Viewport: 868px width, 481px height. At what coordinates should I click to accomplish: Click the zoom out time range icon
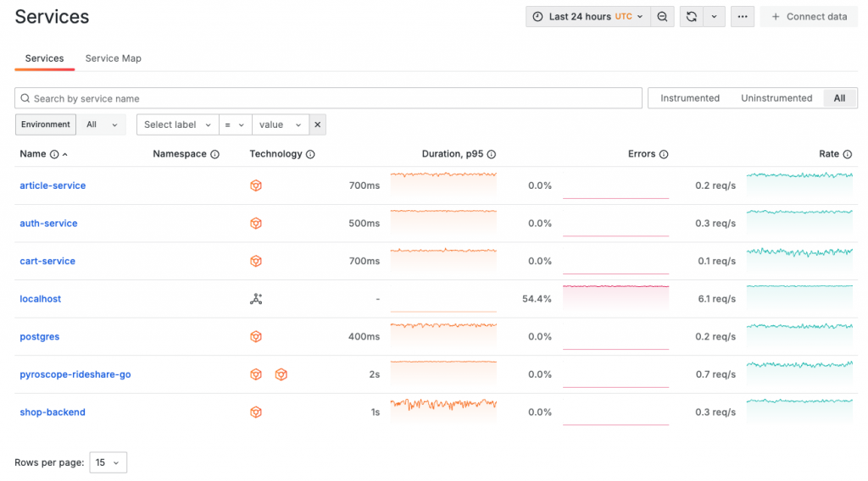663,17
